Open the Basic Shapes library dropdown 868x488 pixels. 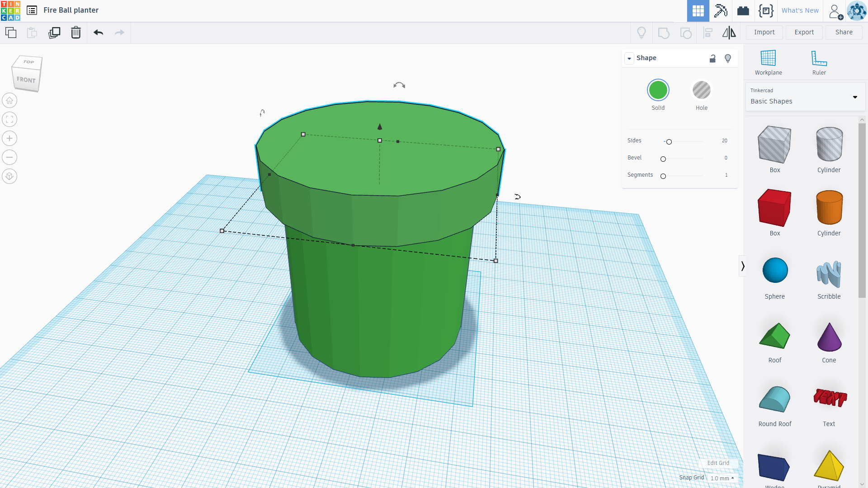pyautogui.click(x=805, y=97)
